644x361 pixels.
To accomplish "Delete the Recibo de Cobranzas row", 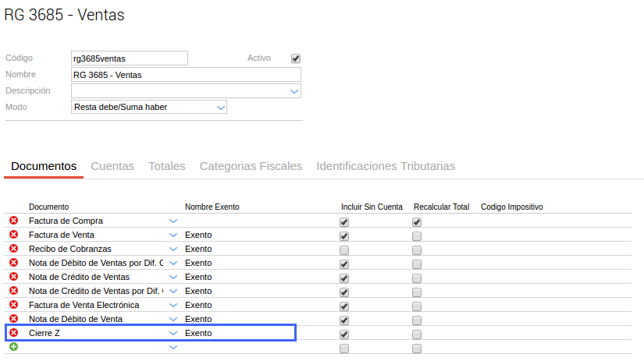I will (x=13, y=249).
